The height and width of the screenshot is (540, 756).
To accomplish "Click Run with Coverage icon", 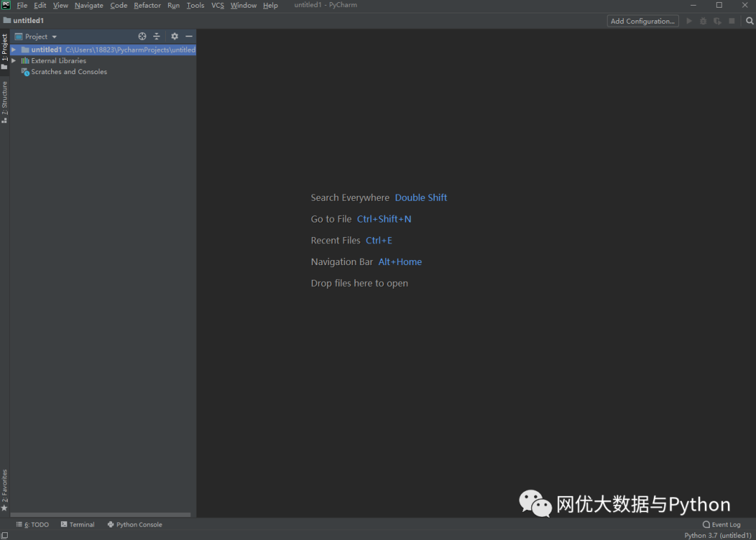I will 717,21.
